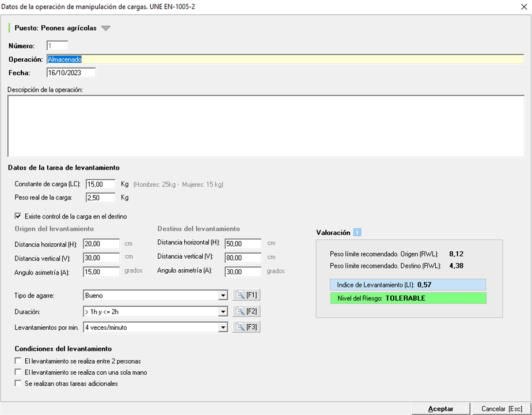Open duration lookup F2 button

[x=246, y=312]
